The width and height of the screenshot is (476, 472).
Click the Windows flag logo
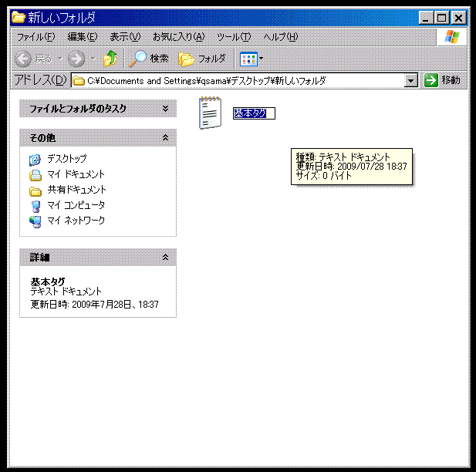point(452,37)
